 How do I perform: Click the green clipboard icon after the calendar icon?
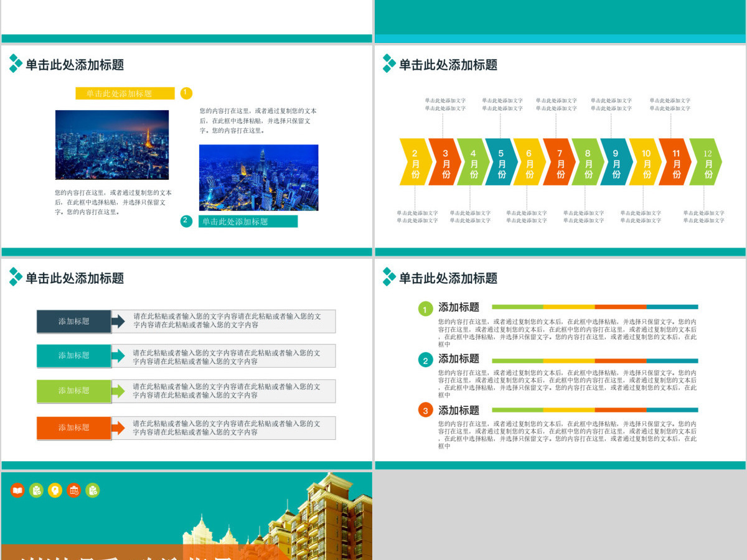[x=92, y=490]
